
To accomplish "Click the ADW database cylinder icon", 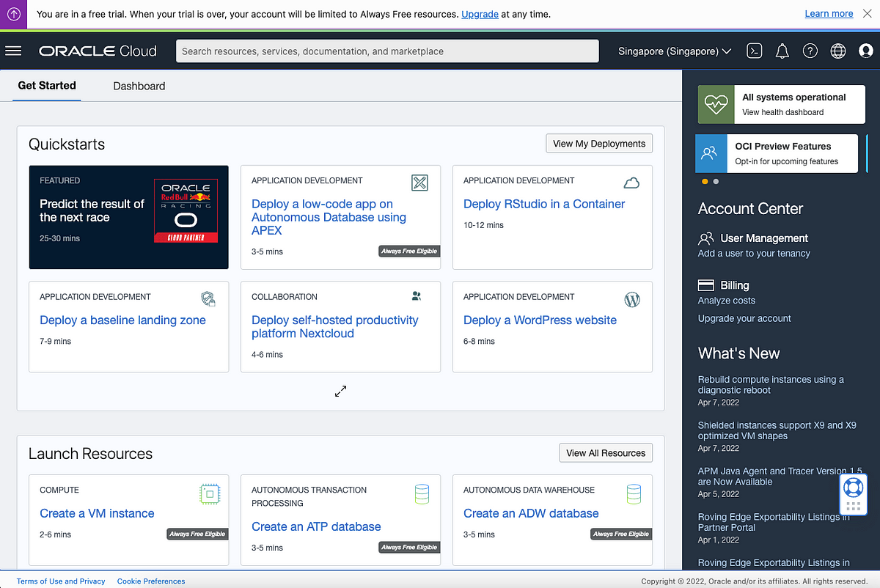I will [634, 493].
